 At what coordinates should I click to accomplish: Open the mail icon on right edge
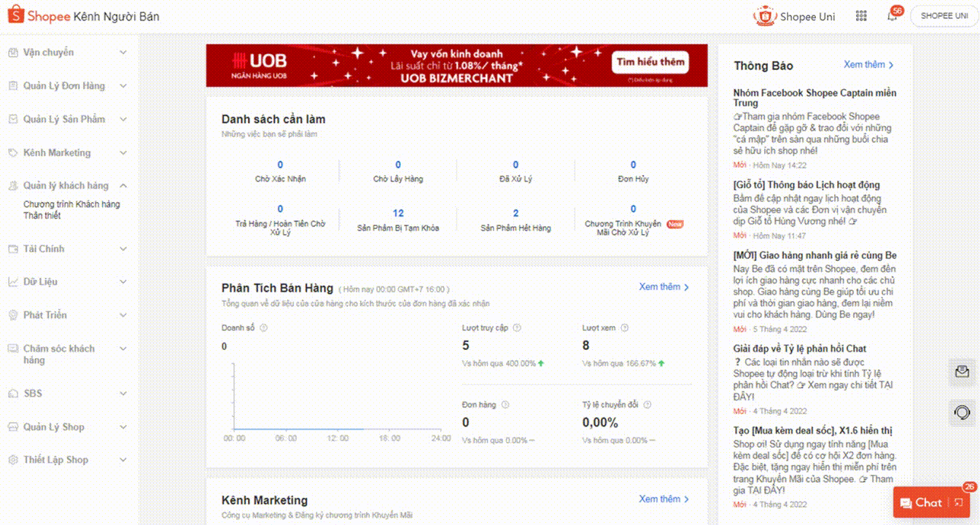962,372
